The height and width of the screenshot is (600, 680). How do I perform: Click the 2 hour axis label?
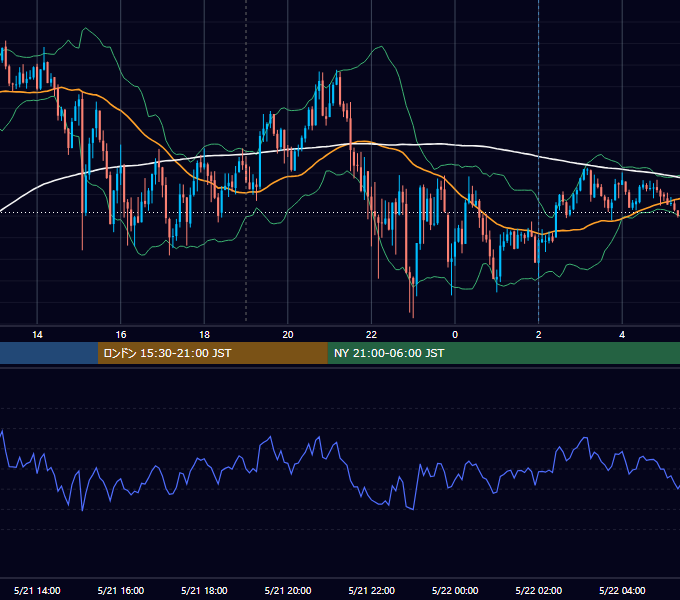539,335
